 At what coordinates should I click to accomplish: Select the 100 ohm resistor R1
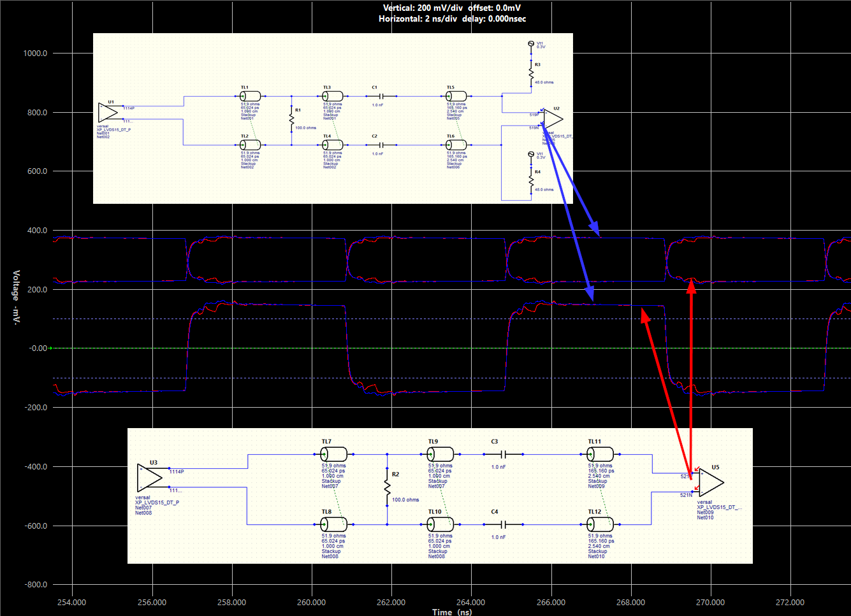pos(291,118)
